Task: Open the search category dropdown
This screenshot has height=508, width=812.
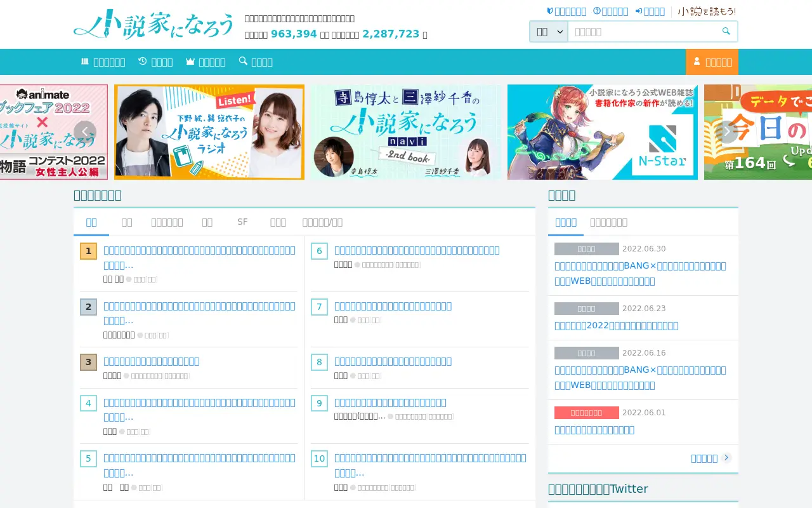Action: coord(549,31)
